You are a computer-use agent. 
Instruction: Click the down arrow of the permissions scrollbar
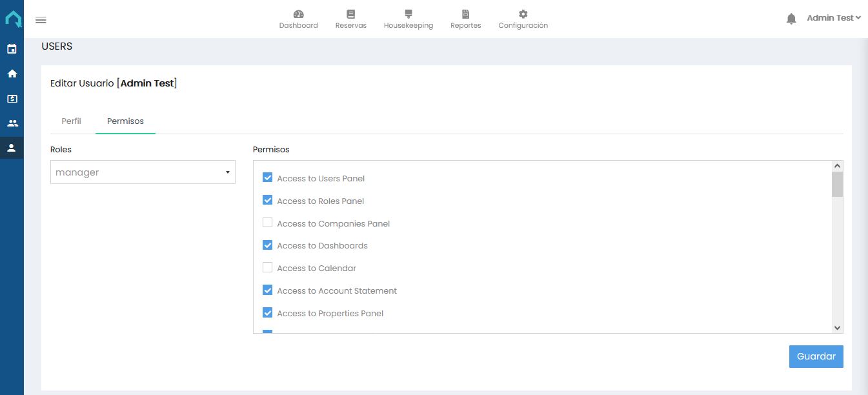(x=837, y=327)
